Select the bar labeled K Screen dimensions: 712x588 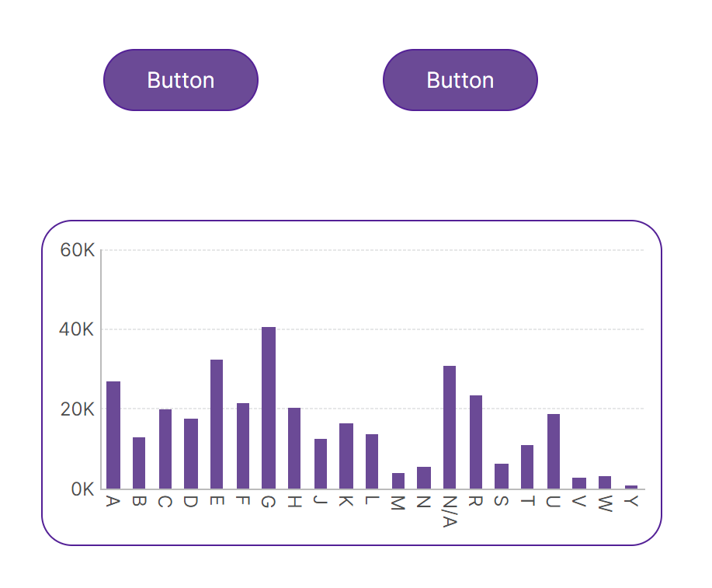(x=346, y=456)
